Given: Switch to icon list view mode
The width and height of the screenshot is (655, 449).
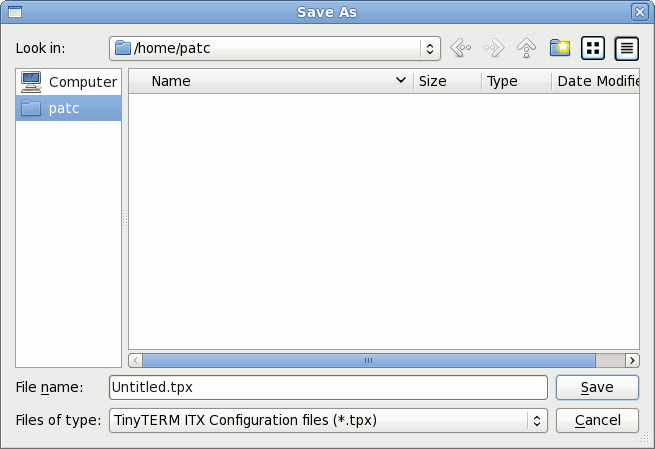Looking at the screenshot, I should click(x=593, y=47).
